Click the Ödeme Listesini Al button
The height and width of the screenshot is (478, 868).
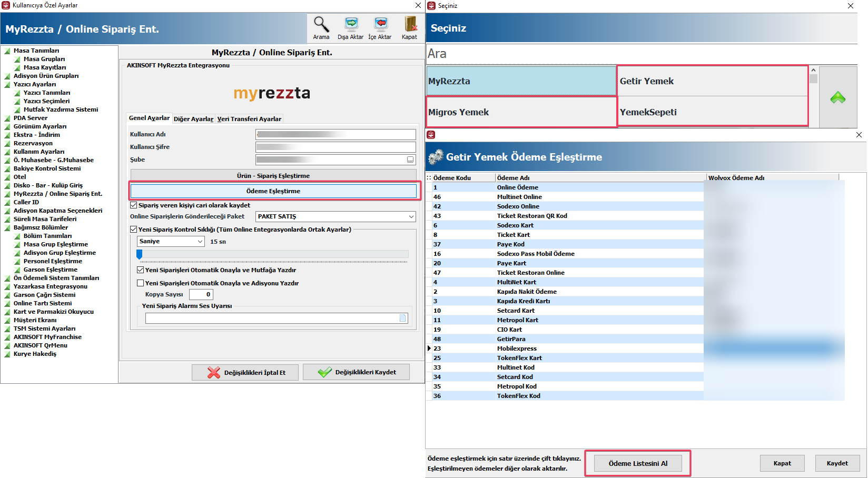click(x=638, y=463)
